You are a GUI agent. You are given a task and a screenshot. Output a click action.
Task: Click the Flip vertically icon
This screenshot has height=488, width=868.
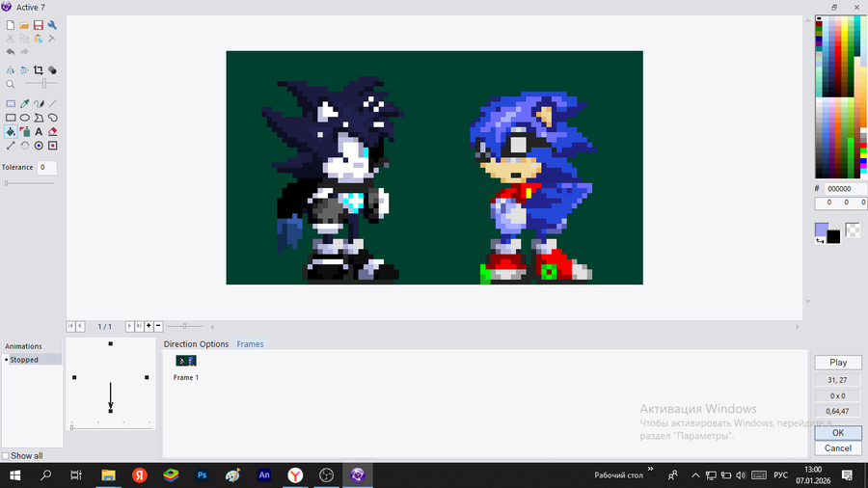pyautogui.click(x=24, y=70)
